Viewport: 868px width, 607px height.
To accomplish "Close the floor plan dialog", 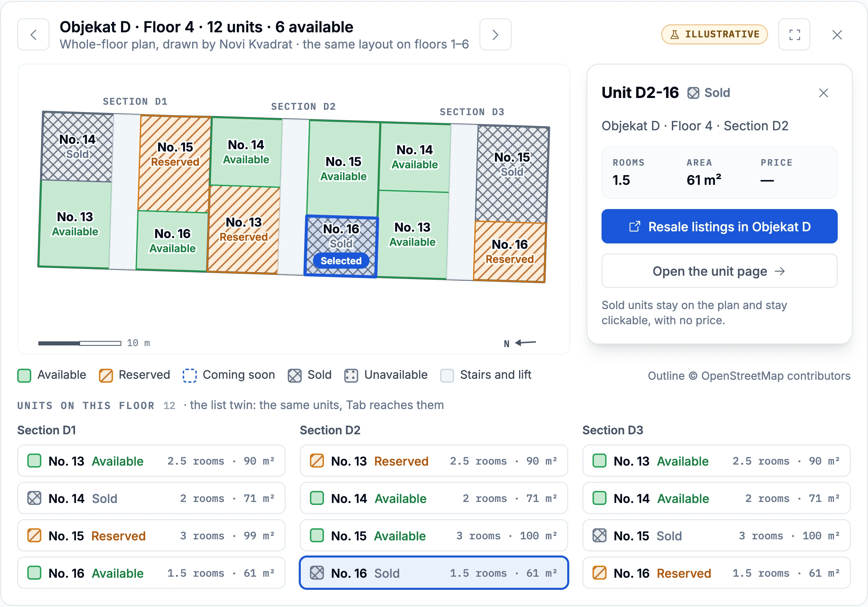I will pos(837,34).
